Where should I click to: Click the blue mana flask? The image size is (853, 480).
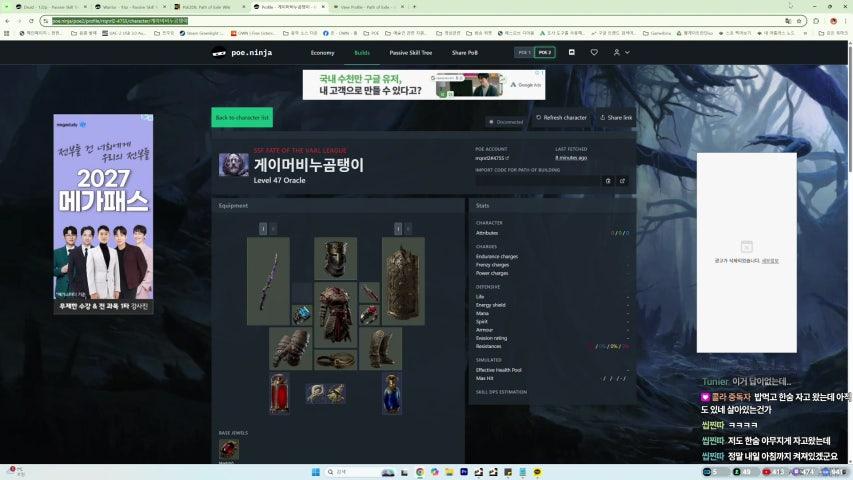[x=392, y=393]
